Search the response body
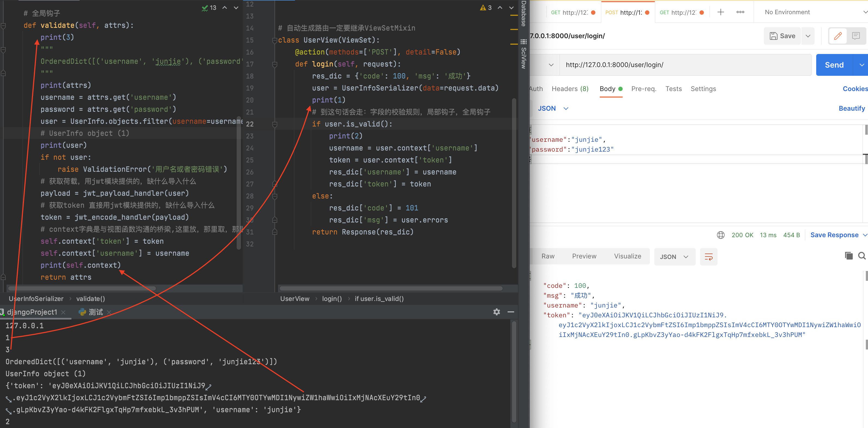Image resolution: width=868 pixels, height=428 pixels. [x=862, y=256]
